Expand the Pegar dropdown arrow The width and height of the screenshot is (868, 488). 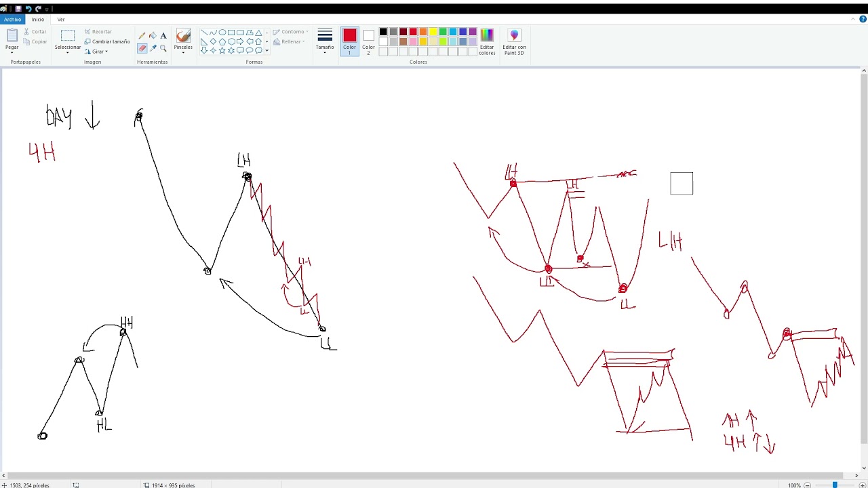coord(12,53)
